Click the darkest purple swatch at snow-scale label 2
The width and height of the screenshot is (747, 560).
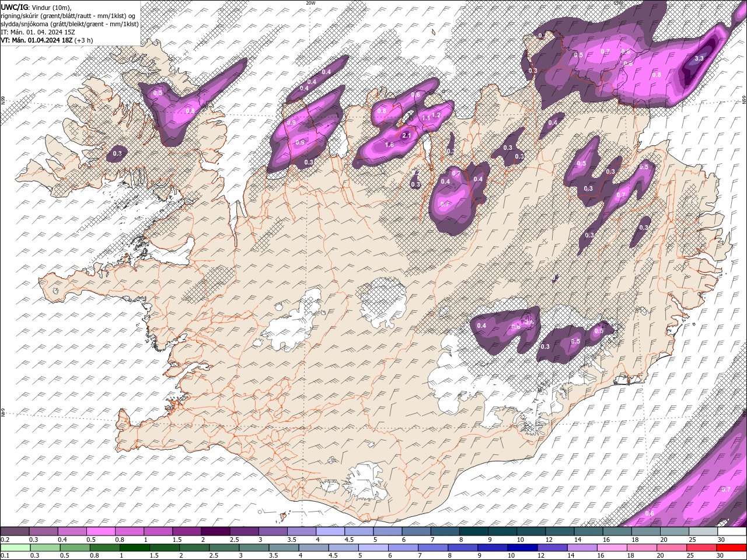point(215,531)
